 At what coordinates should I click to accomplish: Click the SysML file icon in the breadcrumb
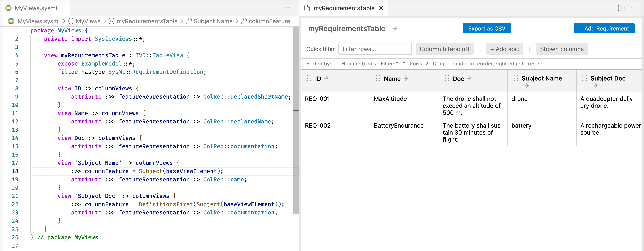(11, 21)
